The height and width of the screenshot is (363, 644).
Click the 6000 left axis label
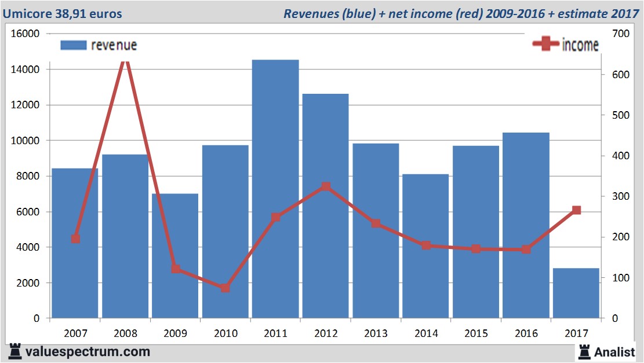pos(28,212)
